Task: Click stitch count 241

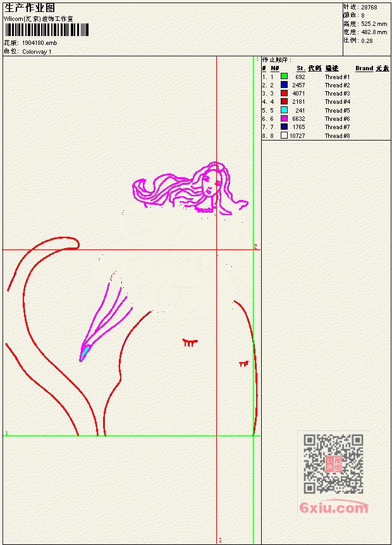Action: (300, 111)
